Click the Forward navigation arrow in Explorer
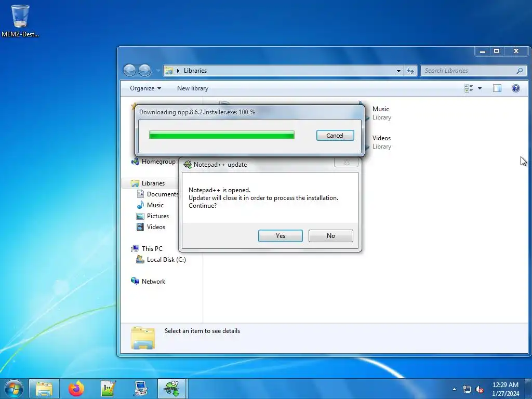532x399 pixels. [x=145, y=71]
